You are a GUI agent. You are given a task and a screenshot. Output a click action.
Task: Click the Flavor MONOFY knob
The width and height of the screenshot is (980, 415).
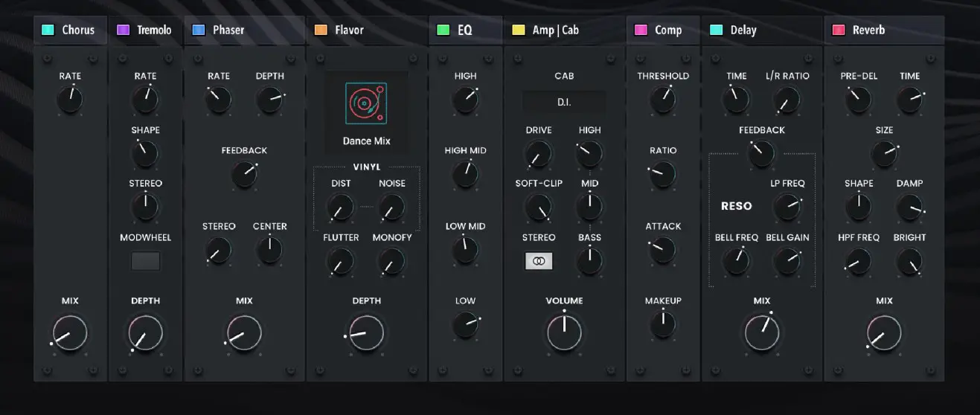(x=392, y=262)
